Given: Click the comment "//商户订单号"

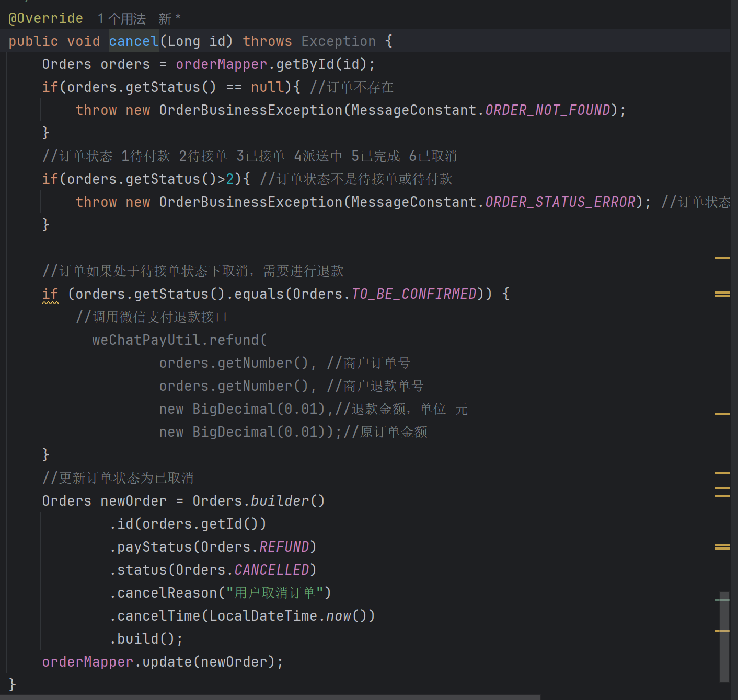Looking at the screenshot, I should [368, 363].
